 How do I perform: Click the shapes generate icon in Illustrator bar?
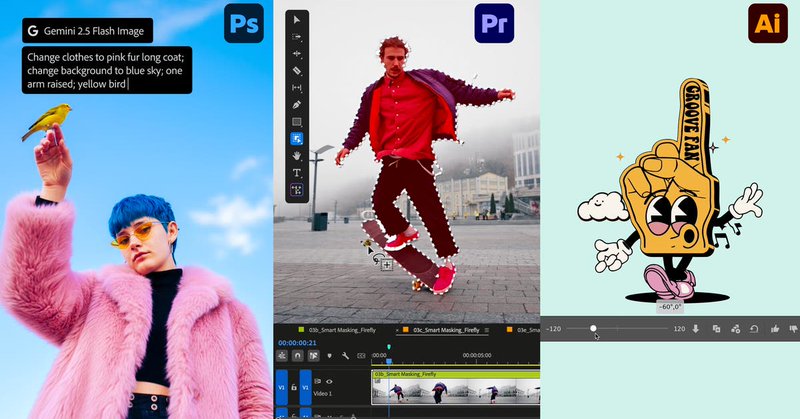tap(735, 329)
